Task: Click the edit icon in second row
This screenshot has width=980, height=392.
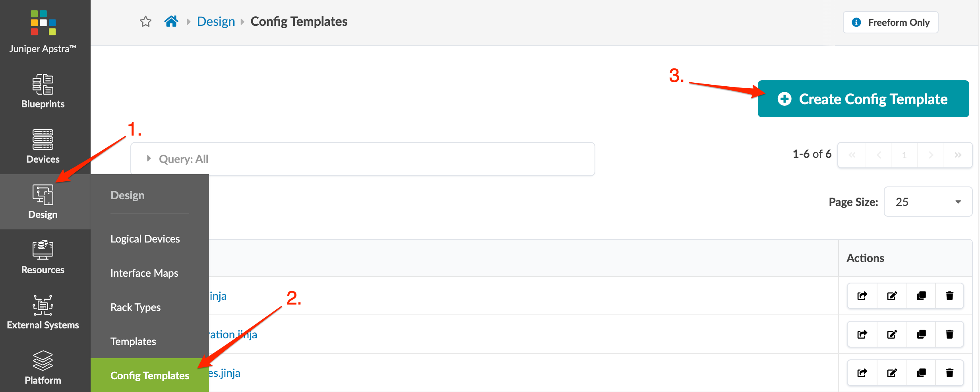Action: pyautogui.click(x=892, y=334)
